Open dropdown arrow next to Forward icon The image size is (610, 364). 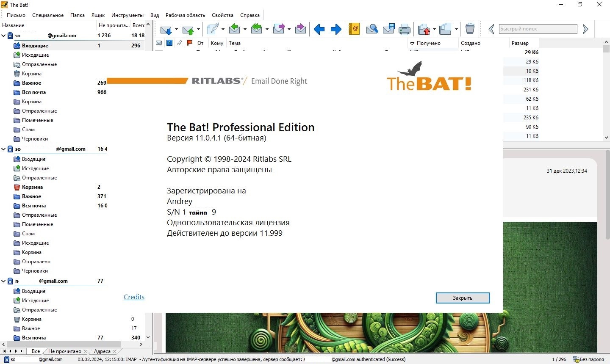point(289,29)
